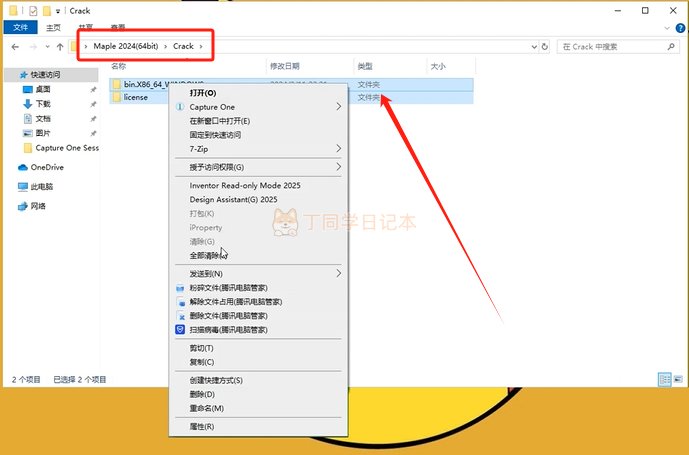
Task: Click Maple 2024(64bit) breadcrumb
Action: point(126,46)
